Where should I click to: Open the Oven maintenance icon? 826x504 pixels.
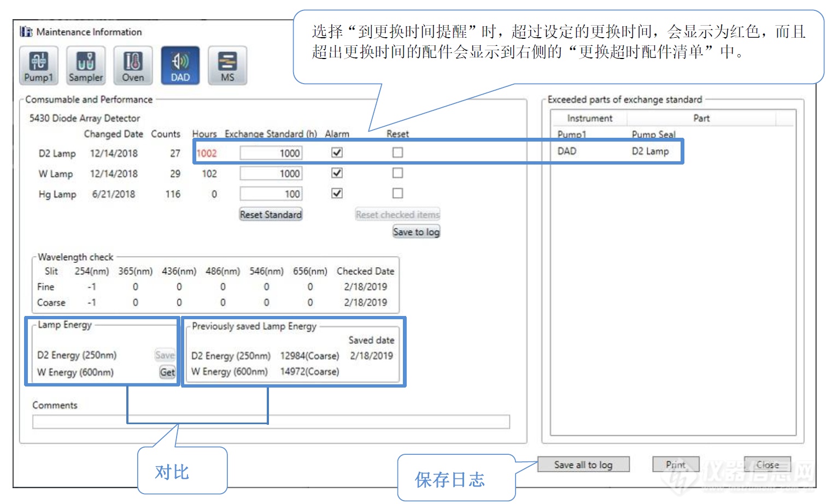(133, 66)
